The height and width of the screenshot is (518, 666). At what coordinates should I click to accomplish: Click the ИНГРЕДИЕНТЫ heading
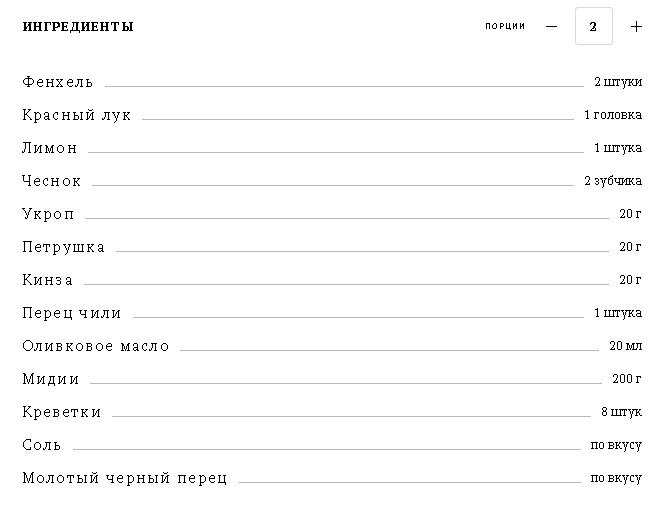78,27
